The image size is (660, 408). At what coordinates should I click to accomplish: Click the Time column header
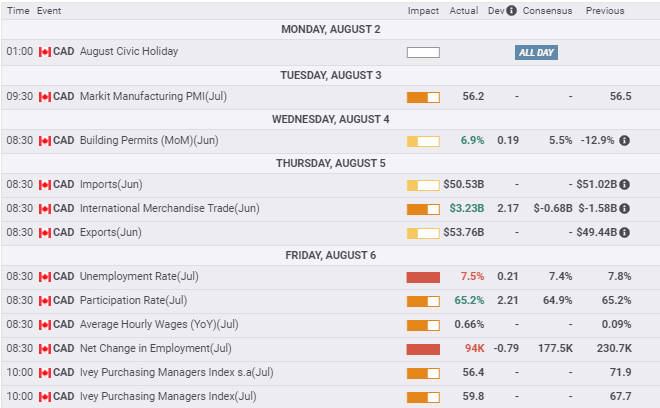[x=16, y=11]
